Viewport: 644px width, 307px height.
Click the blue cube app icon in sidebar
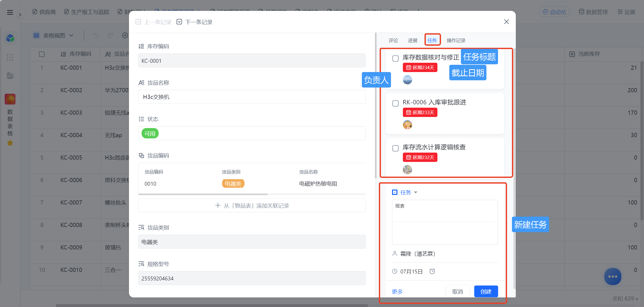[x=10, y=38]
